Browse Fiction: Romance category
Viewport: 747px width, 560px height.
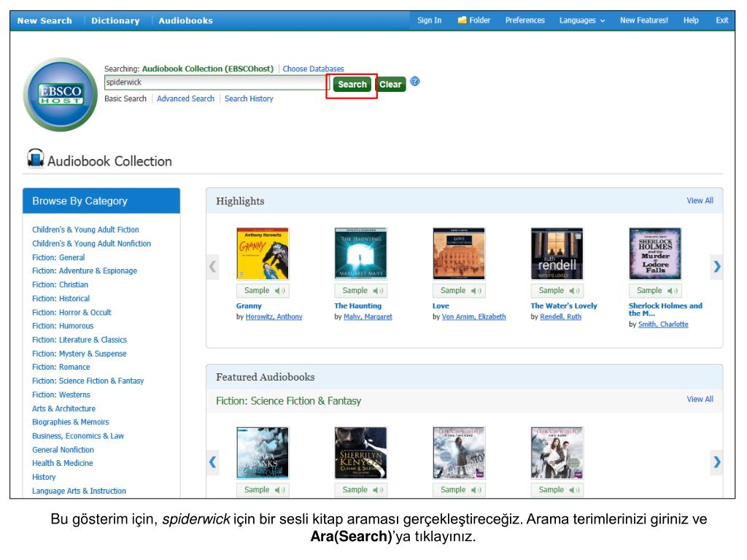click(61, 367)
